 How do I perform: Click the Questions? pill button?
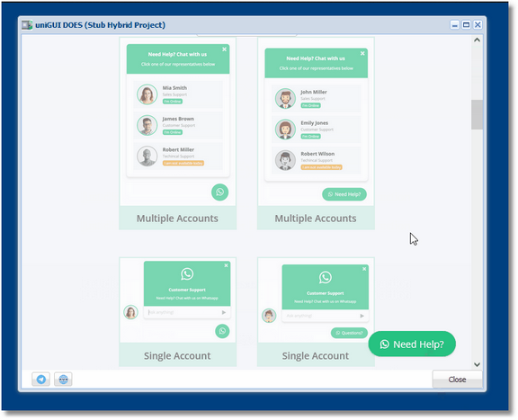coord(349,333)
